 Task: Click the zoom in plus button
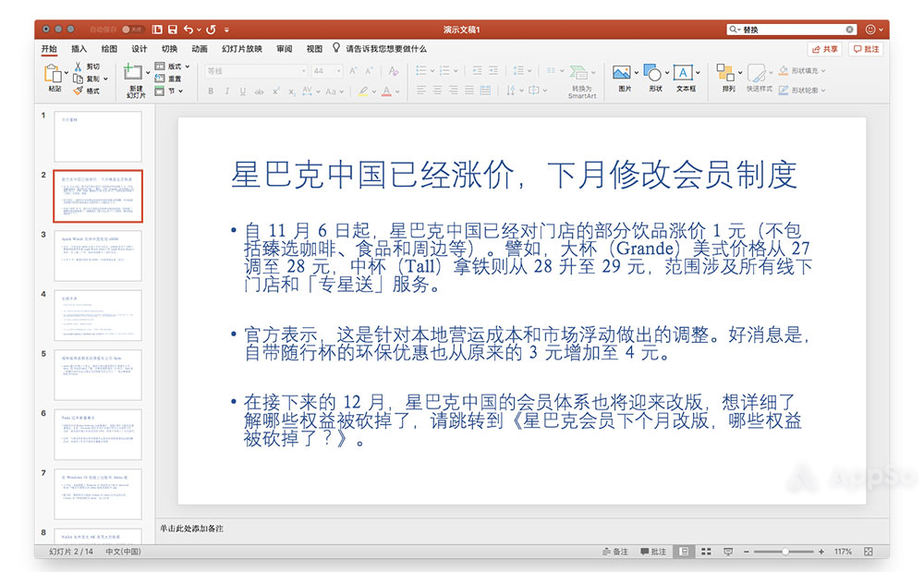pyautogui.click(x=821, y=552)
